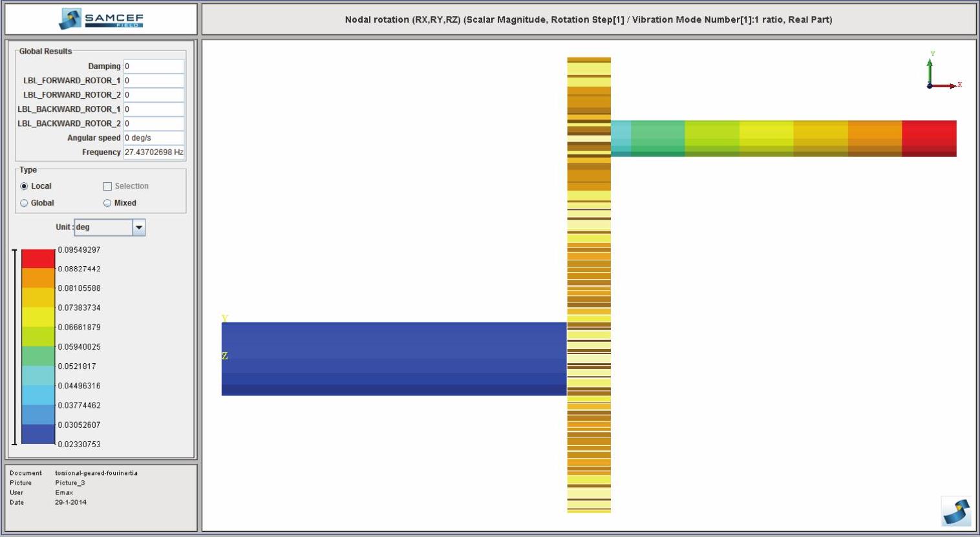Enable the Selection checkbox
980x537 pixels.
click(107, 186)
